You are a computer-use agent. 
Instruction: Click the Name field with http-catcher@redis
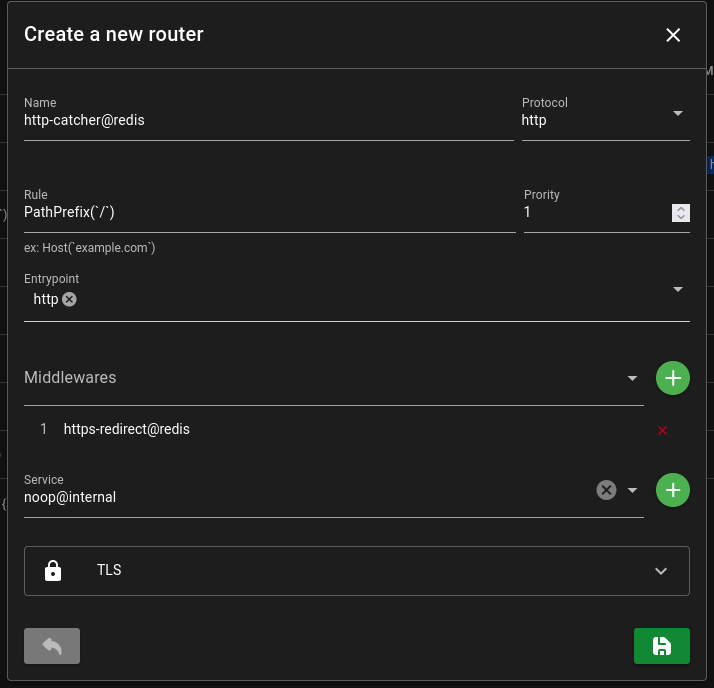(x=268, y=121)
